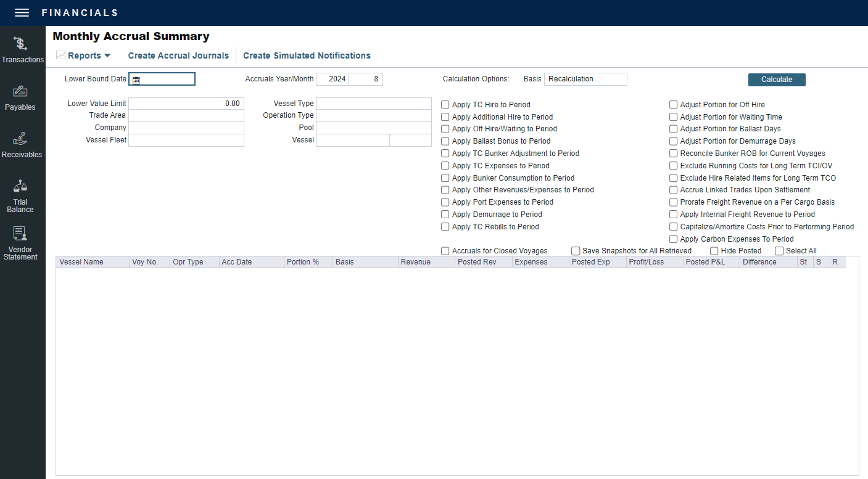
Task: Enable Apply Additional Hire to Period
Action: coord(445,117)
